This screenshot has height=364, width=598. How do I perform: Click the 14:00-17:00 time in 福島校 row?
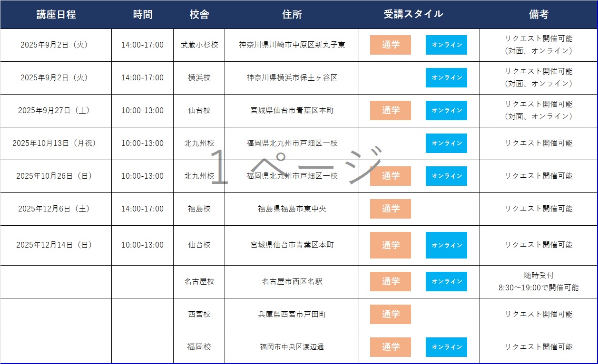coord(142,209)
